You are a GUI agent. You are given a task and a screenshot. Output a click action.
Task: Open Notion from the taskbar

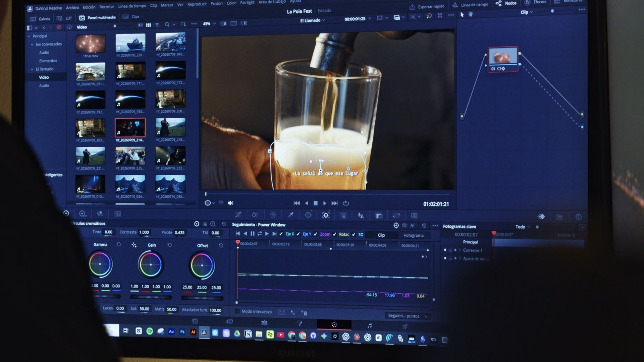pos(248,334)
